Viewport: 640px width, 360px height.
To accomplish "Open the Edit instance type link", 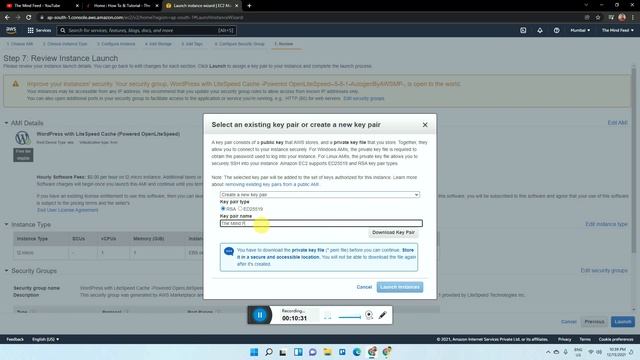I will [x=606, y=224].
